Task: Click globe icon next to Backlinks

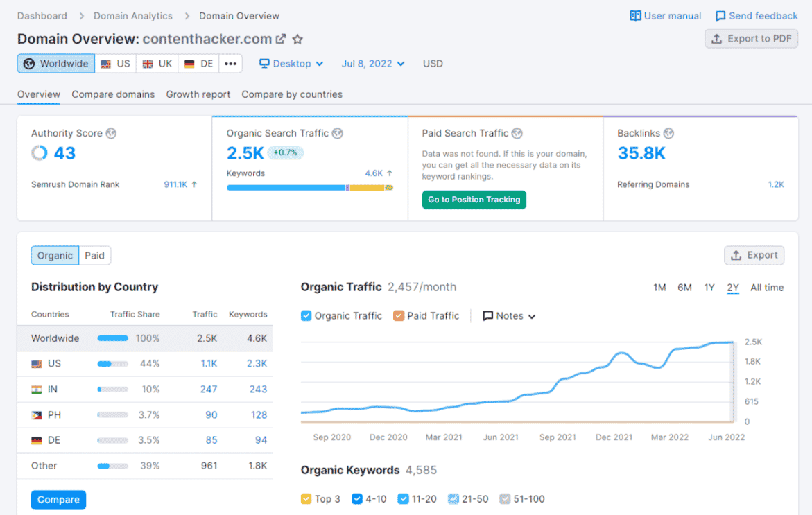Action: click(668, 134)
